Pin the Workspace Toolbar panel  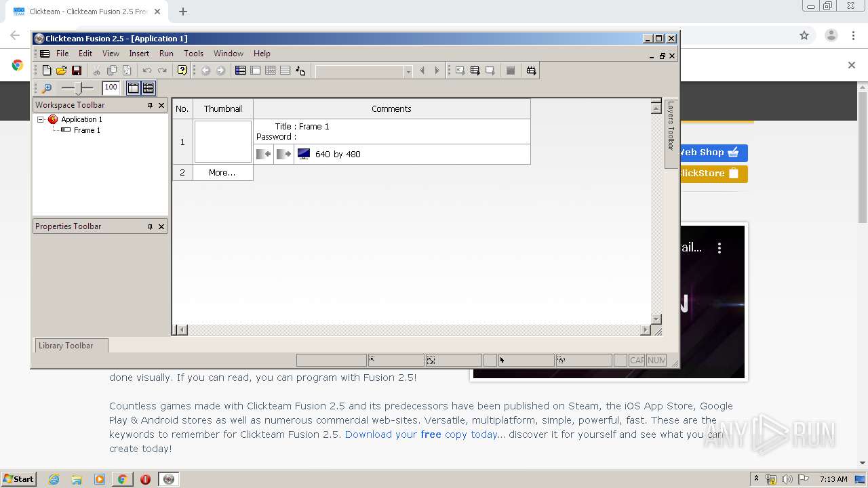point(150,105)
